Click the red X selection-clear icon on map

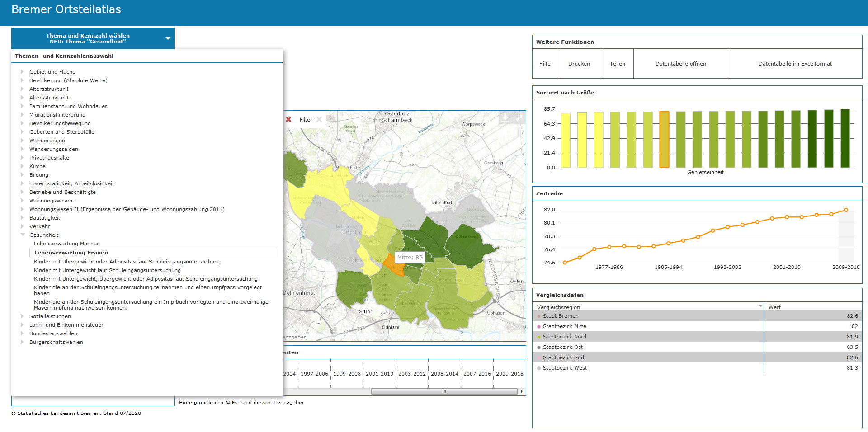pos(288,120)
